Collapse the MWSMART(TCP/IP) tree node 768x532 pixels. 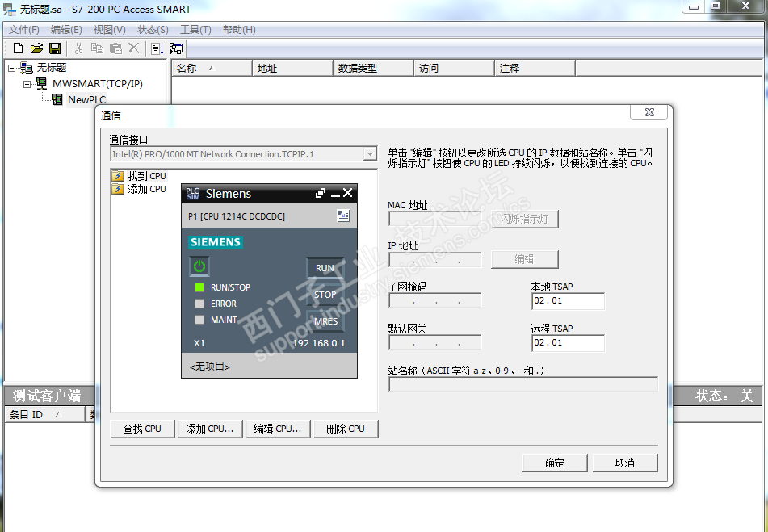[27, 84]
